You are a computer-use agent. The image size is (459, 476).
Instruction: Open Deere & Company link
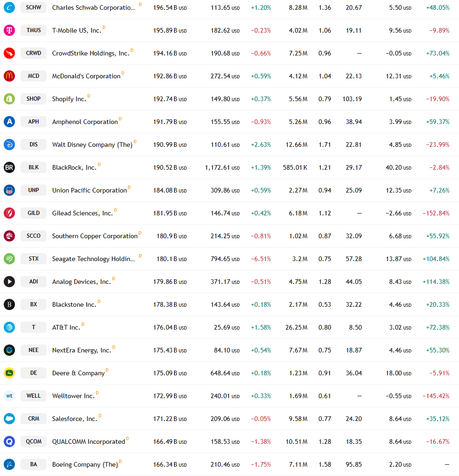(78, 373)
